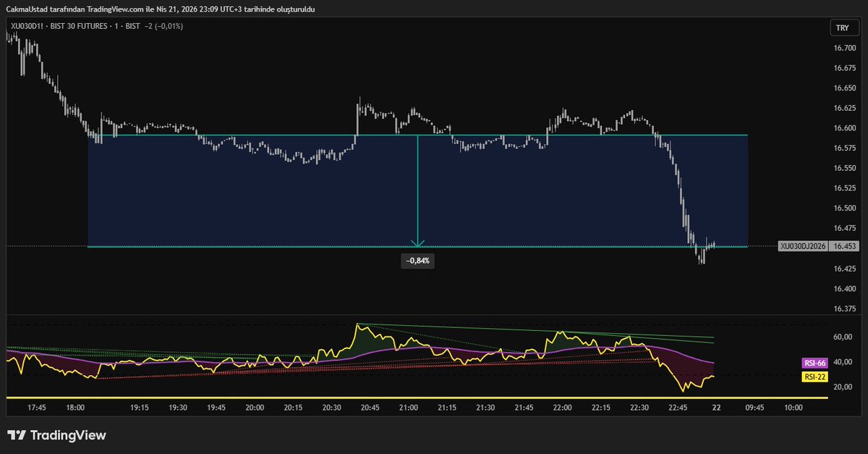Click the 16.375 price axis value
The image size is (868, 454).
845,308
